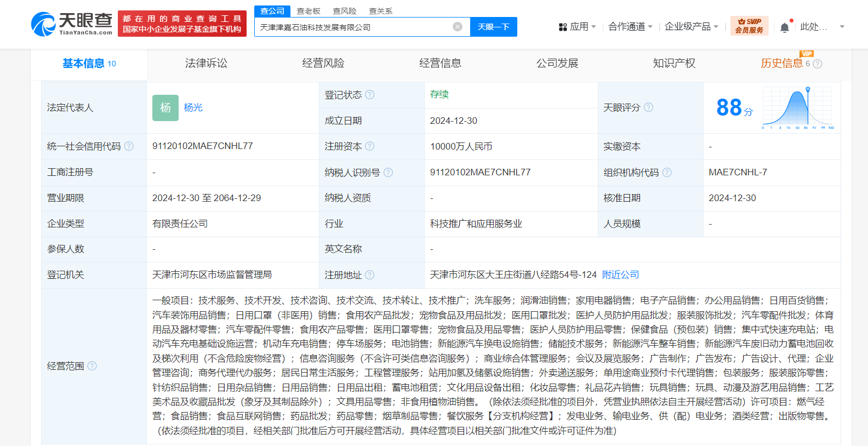Open the VIP 会员服务 badge
The height and width of the screenshot is (446, 868).
coord(749,26)
